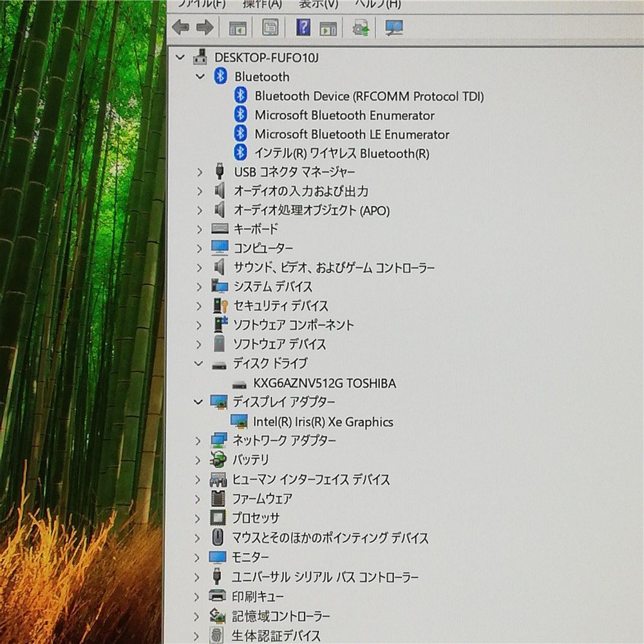Click scan for hardware changes icon

click(394, 28)
